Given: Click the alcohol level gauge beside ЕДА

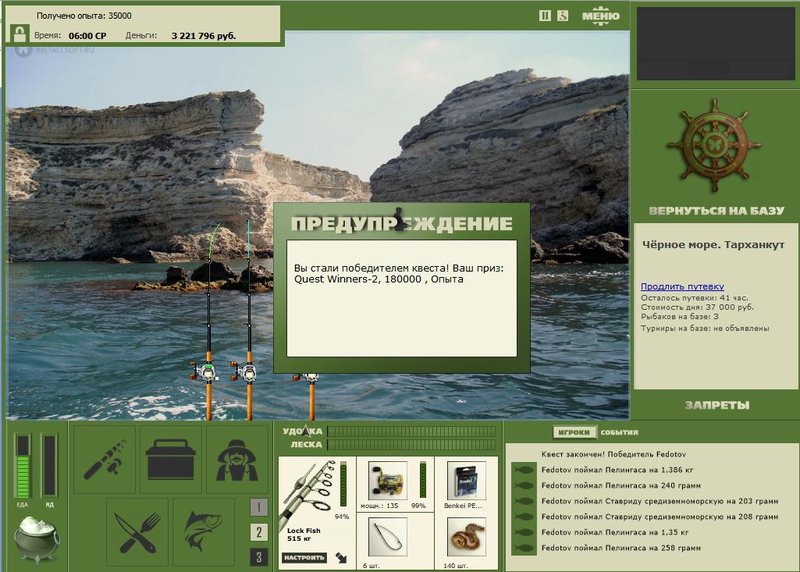Looking at the screenshot, I should pos(50,466).
